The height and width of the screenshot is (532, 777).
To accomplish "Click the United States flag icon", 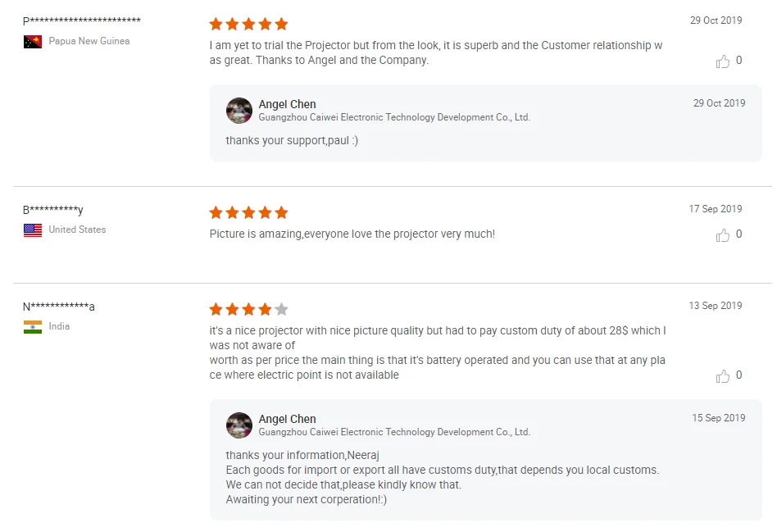I will pos(33,230).
